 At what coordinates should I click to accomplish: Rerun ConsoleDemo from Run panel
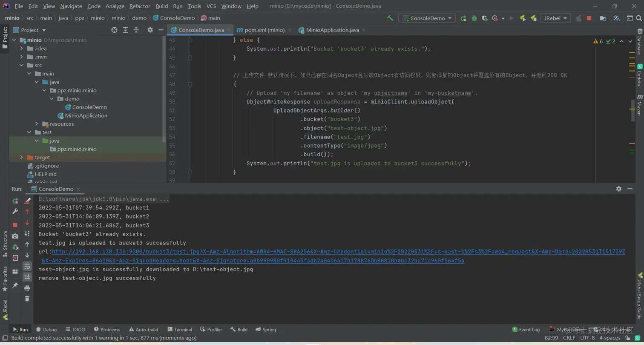point(15,201)
